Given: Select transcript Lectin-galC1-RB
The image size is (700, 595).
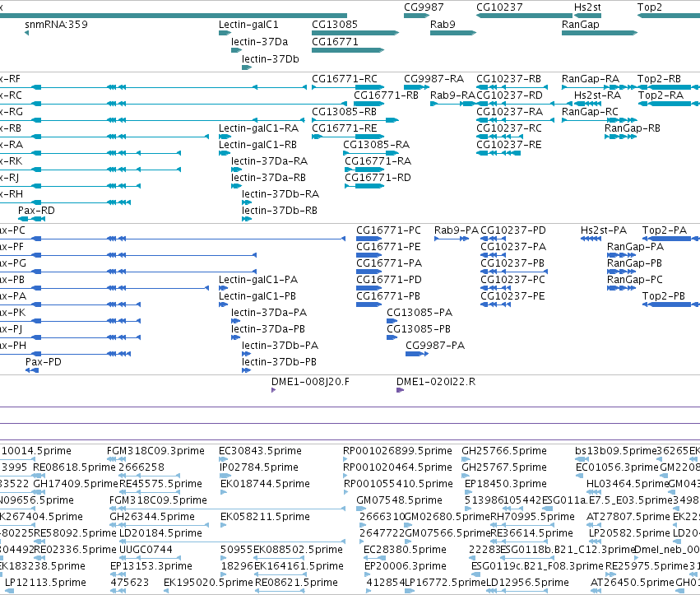Looking at the screenshot, I should pyautogui.click(x=225, y=153).
